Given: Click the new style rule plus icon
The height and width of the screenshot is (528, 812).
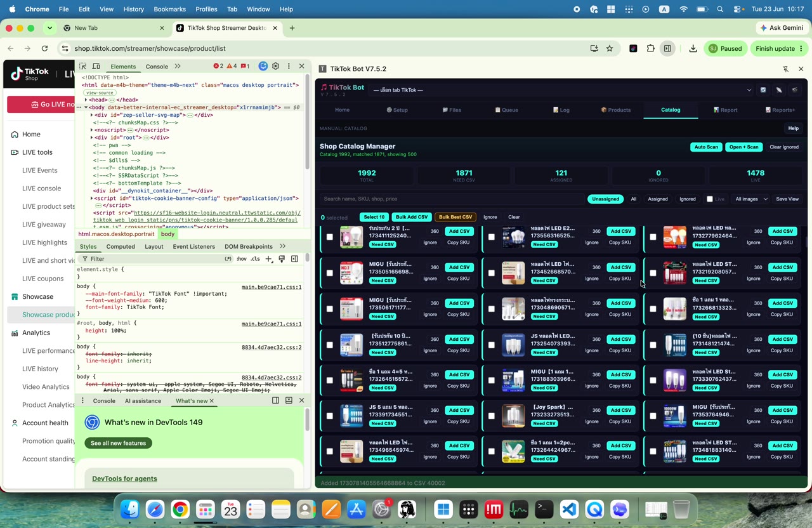Looking at the screenshot, I should (x=269, y=259).
